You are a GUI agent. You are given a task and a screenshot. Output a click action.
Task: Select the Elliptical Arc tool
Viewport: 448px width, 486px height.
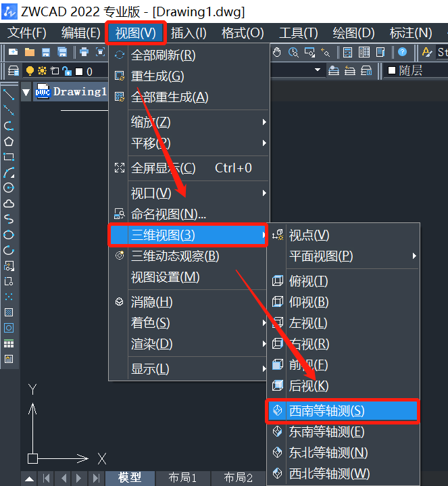coord(9,250)
